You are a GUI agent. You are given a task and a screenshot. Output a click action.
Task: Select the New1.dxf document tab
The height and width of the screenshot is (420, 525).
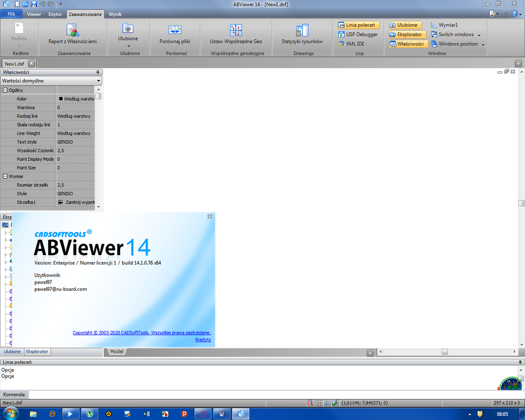point(14,64)
